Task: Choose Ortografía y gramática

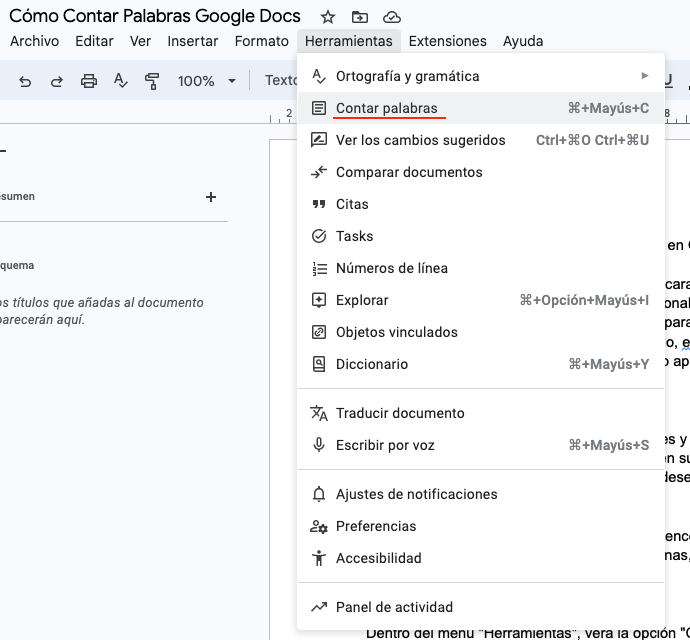Action: [x=481, y=76]
